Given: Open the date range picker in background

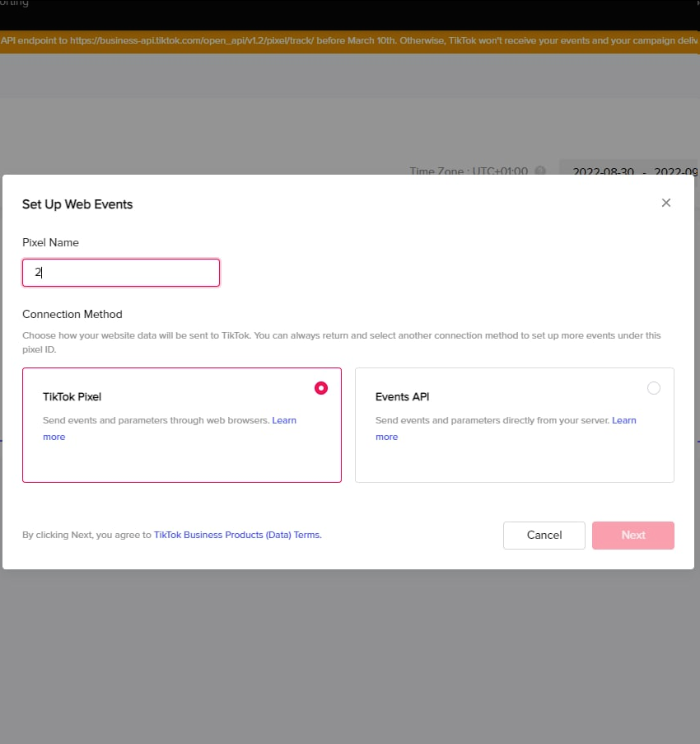Looking at the screenshot, I should [630, 169].
